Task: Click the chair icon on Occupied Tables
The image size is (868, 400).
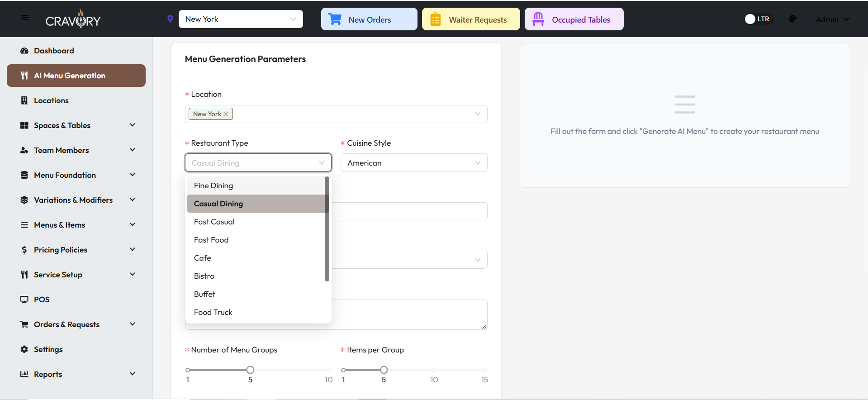Action: pos(538,19)
